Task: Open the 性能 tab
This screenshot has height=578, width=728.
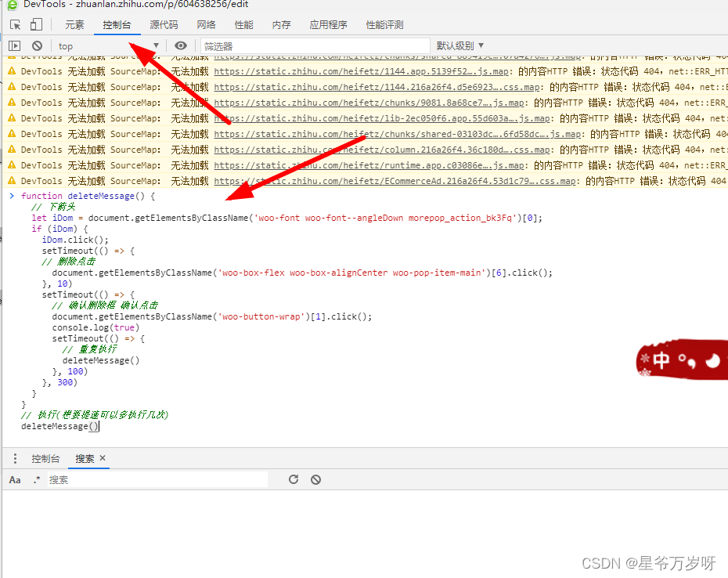Action: coord(243,24)
